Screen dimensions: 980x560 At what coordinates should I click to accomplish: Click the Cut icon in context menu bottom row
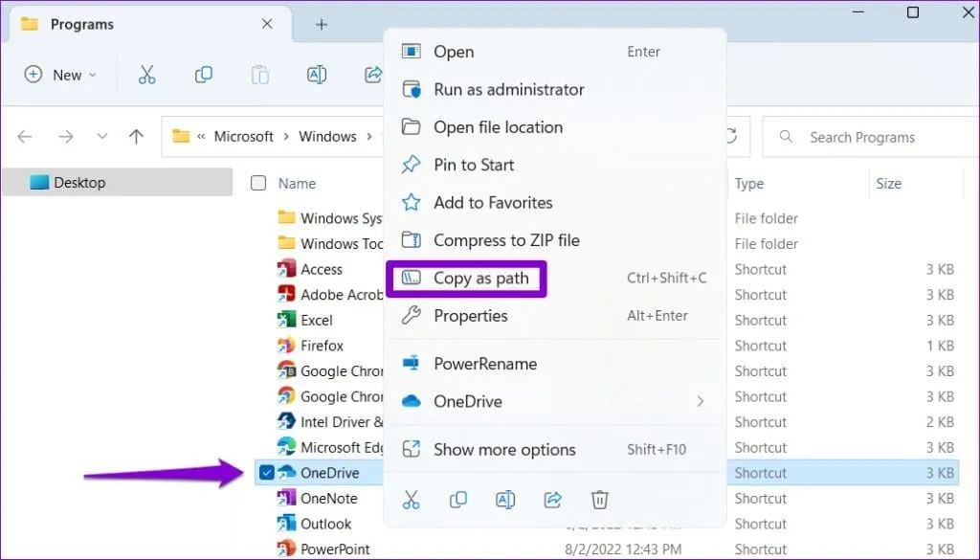[x=412, y=499]
